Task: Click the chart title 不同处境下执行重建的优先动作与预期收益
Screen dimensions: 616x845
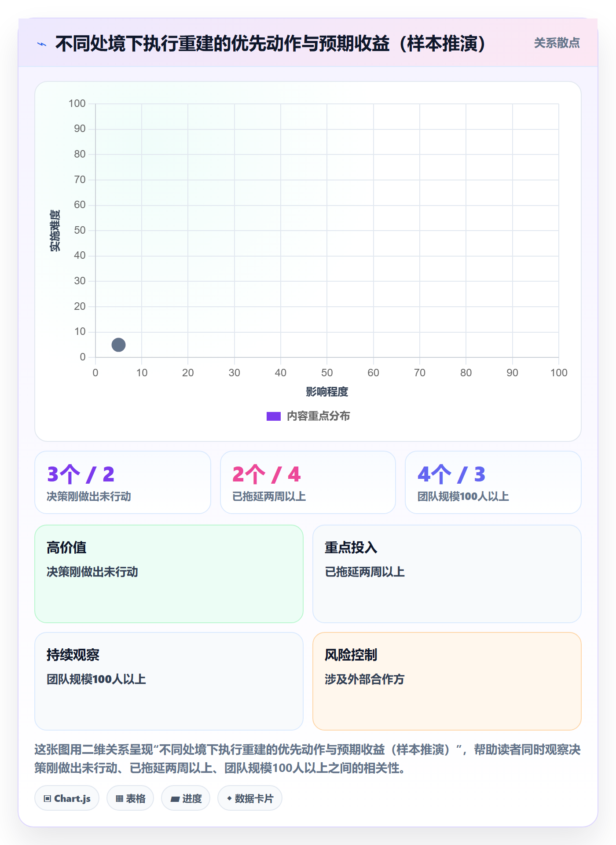Action: coord(271,44)
